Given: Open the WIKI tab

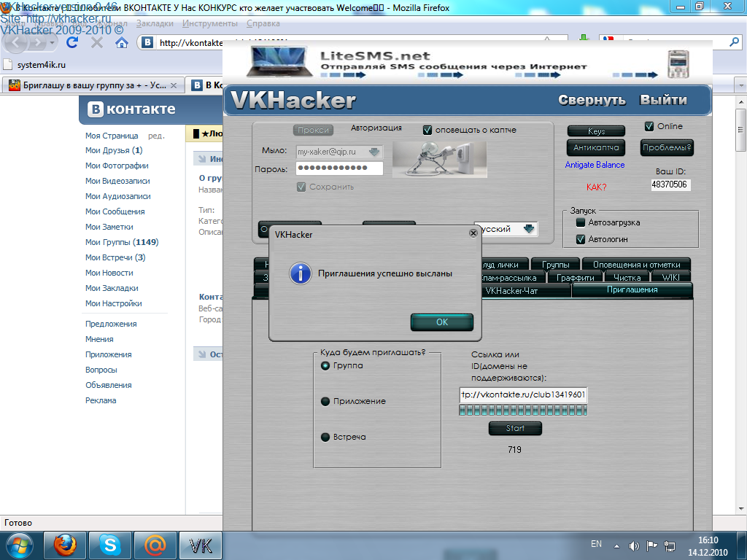Looking at the screenshot, I should click(671, 278).
